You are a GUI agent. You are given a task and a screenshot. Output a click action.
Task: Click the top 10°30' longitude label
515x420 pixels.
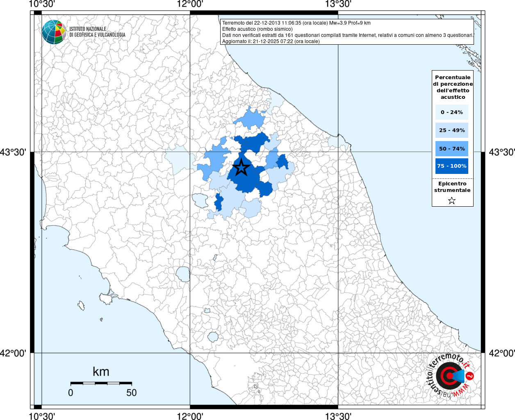click(x=42, y=4)
